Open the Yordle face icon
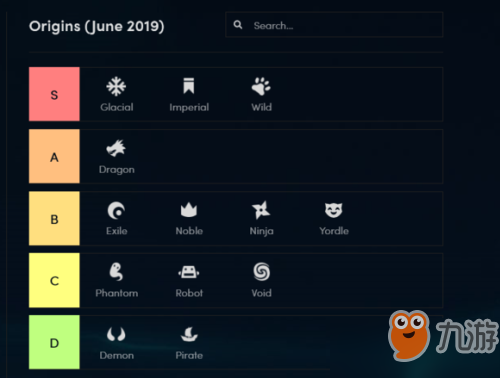The width and height of the screenshot is (500, 378). (x=334, y=210)
